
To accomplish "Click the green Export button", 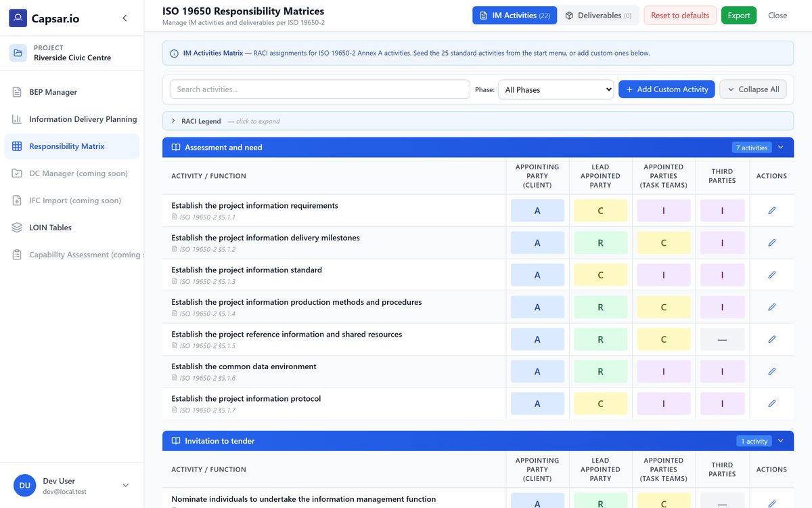I will pos(739,16).
